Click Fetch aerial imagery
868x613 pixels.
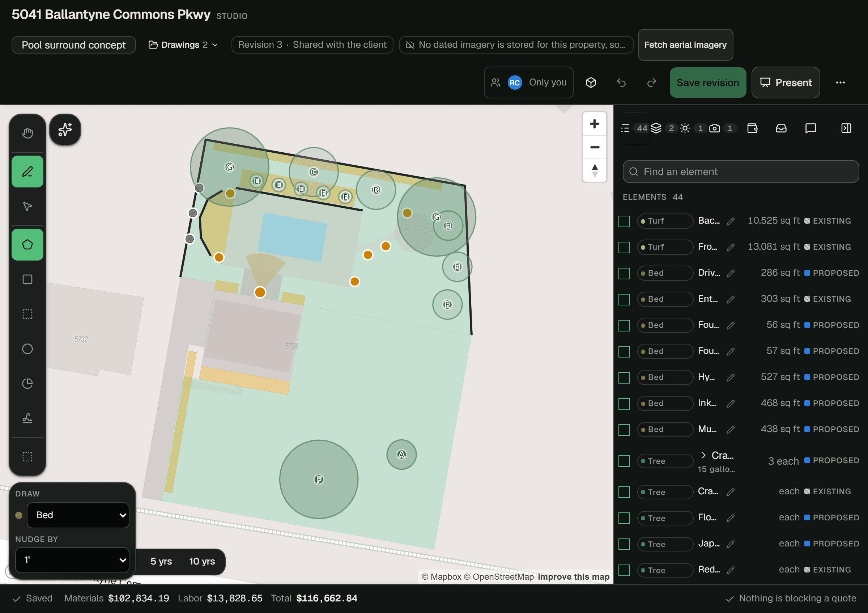pos(685,45)
